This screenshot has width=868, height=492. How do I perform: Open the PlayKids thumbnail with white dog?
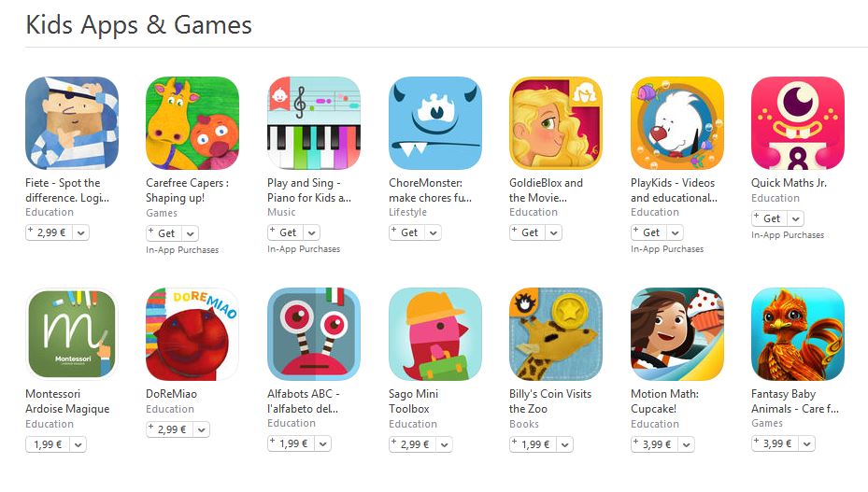coord(677,123)
